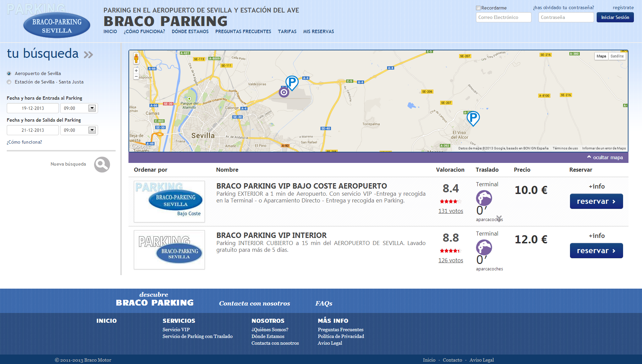642x364 pixels.
Task: Open MIS RESERVAS menu item
Action: [x=318, y=31]
